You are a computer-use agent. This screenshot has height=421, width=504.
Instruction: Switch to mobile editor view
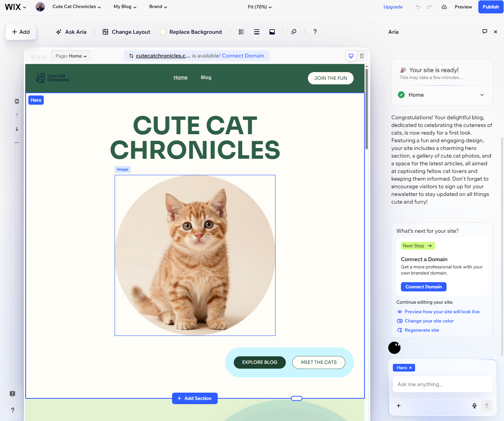point(361,56)
